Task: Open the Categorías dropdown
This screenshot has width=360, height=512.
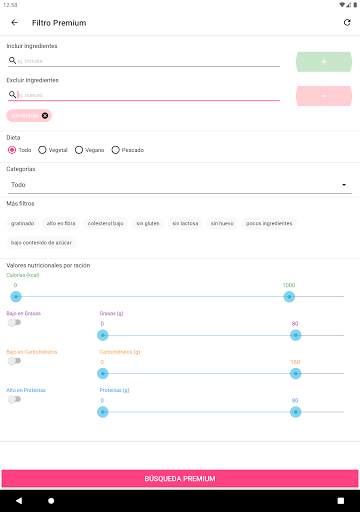Action: click(x=180, y=185)
